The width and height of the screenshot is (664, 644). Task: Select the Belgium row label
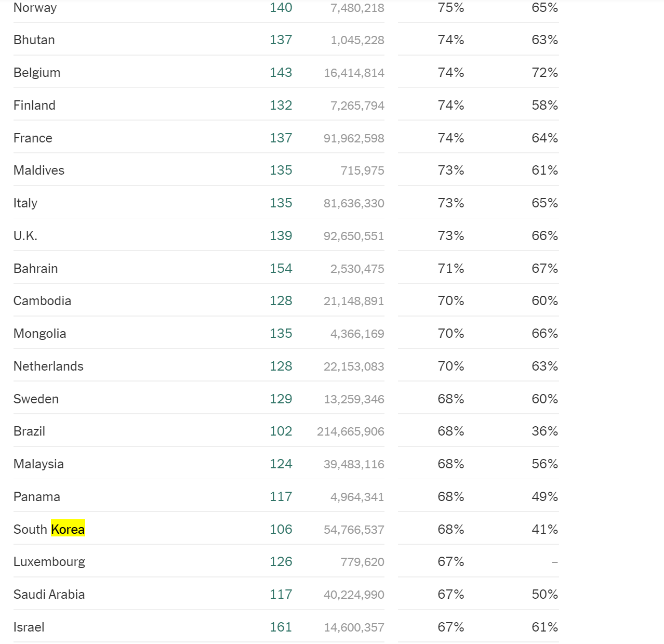37,73
